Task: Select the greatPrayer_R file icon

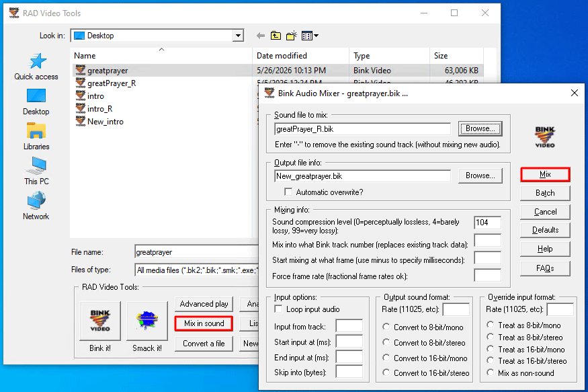Action: (x=80, y=83)
